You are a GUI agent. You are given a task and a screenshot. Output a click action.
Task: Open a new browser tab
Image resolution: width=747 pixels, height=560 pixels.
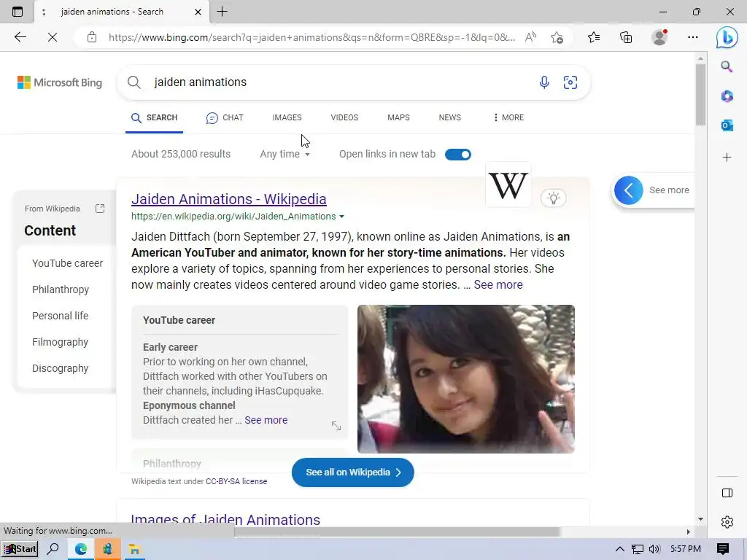[222, 12]
